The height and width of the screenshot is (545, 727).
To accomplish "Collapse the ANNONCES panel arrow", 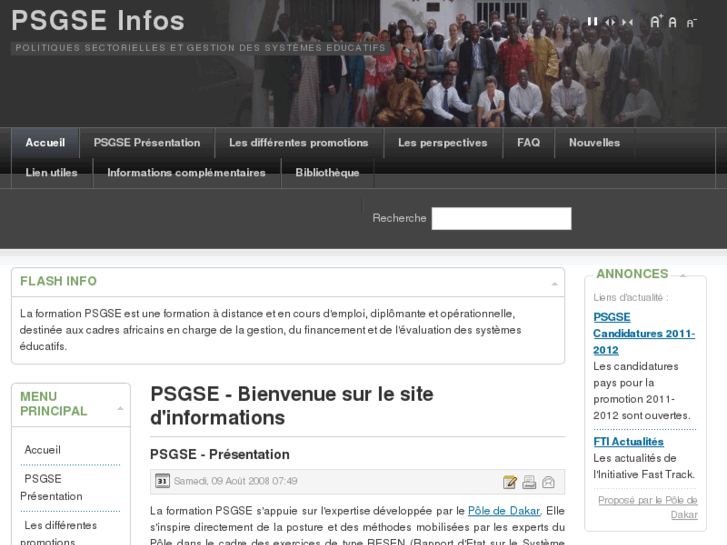I will 683,275.
